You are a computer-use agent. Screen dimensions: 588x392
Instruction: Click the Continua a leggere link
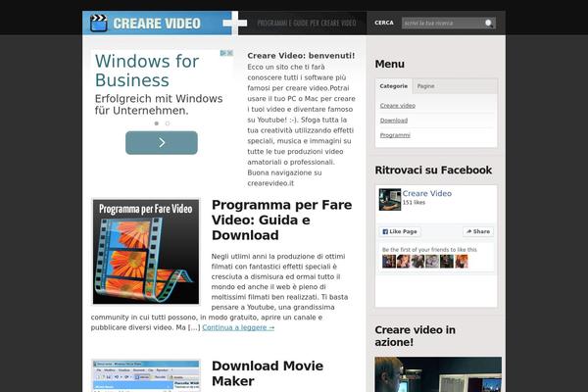238,327
